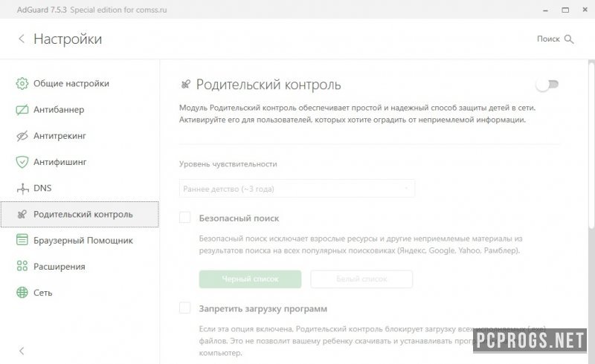This screenshot has width=595, height=364.
Task: Click the Белый список button
Action: click(361, 279)
